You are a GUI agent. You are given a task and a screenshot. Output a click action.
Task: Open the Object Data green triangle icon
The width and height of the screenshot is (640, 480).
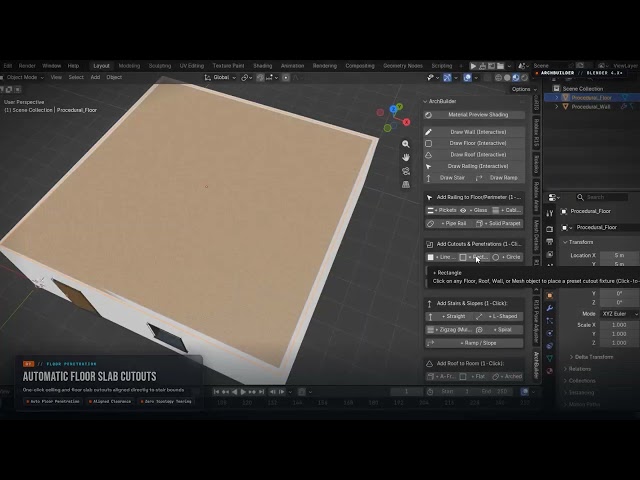550,358
